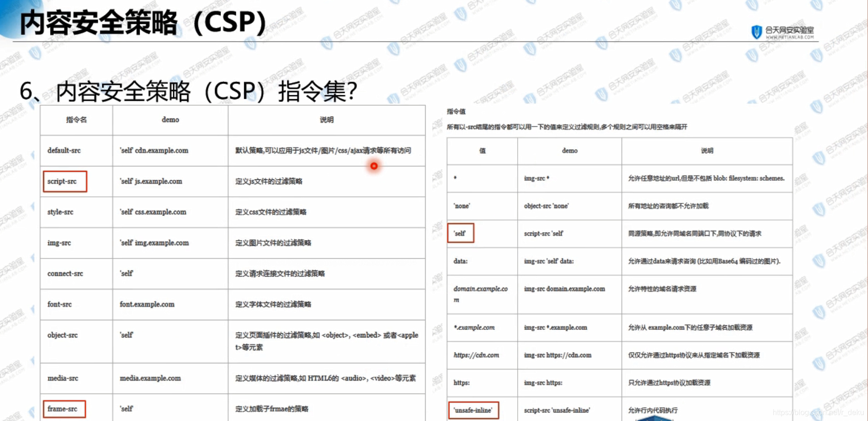Click the description 所有地址的咨询都不允许加载
The image size is (868, 421).
[668, 206]
